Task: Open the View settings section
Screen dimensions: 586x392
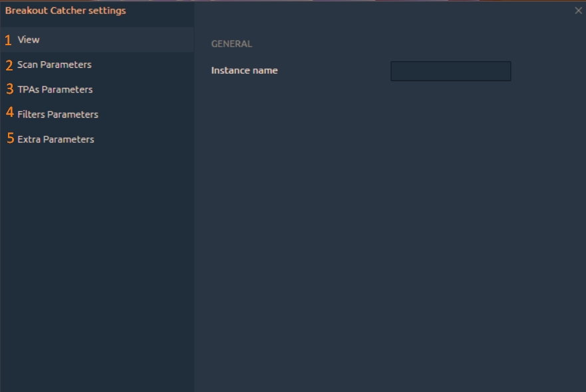Action: 29,40
